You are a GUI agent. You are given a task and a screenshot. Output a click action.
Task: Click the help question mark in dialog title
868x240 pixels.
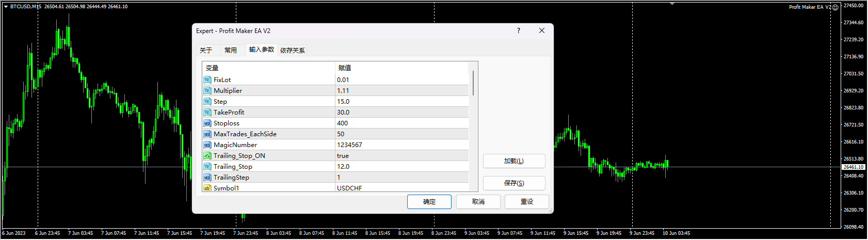pos(519,31)
